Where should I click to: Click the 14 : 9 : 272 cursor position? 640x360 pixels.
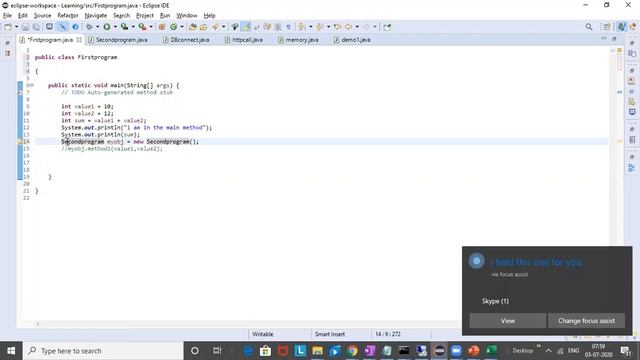point(388,334)
